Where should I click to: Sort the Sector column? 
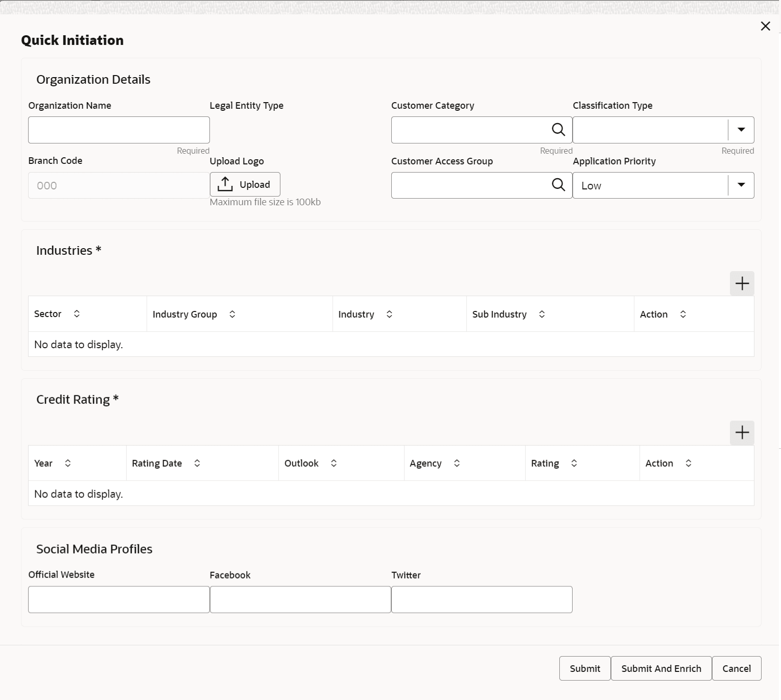(x=77, y=313)
